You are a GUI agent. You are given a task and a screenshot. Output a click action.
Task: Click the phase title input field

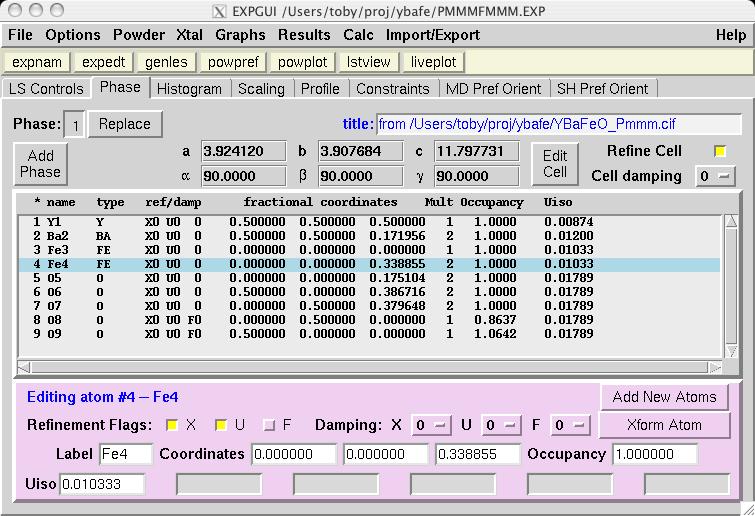tap(559, 124)
